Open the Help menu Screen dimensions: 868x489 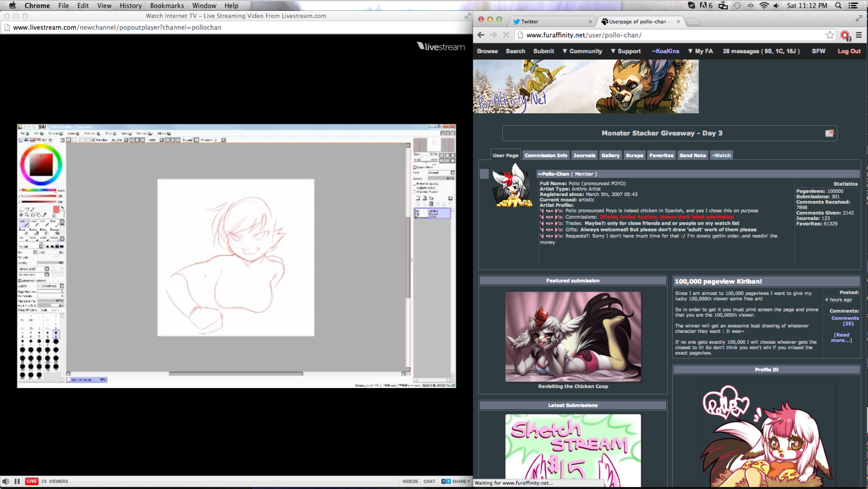pyautogui.click(x=231, y=5)
